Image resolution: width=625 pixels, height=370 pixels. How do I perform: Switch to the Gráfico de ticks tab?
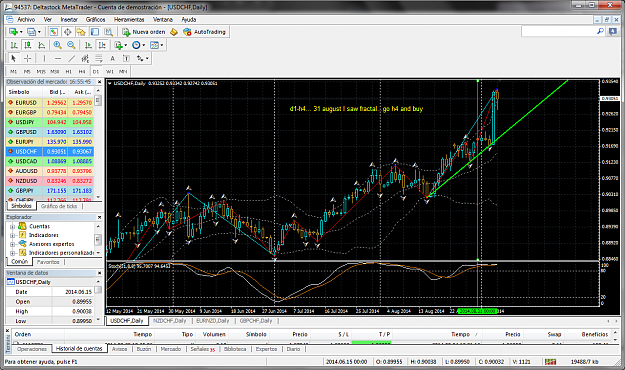click(x=59, y=206)
